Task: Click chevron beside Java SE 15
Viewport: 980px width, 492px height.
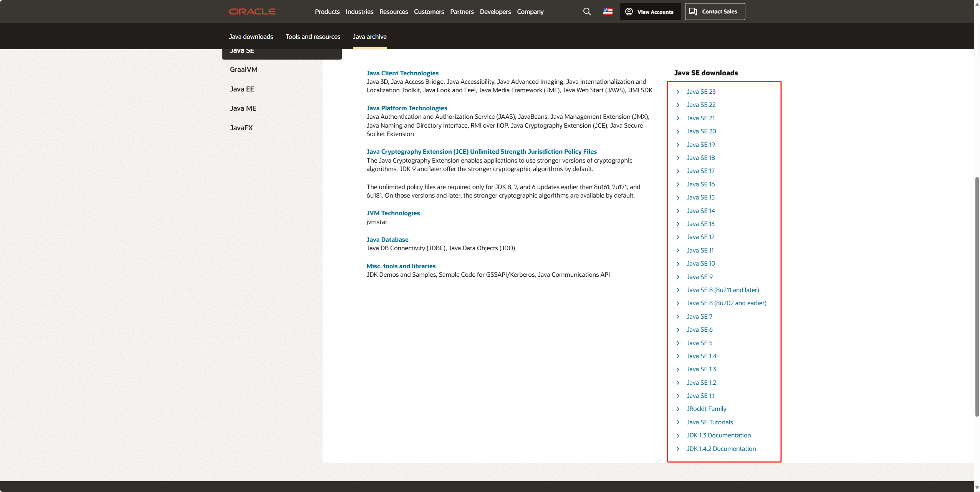Action: point(678,198)
